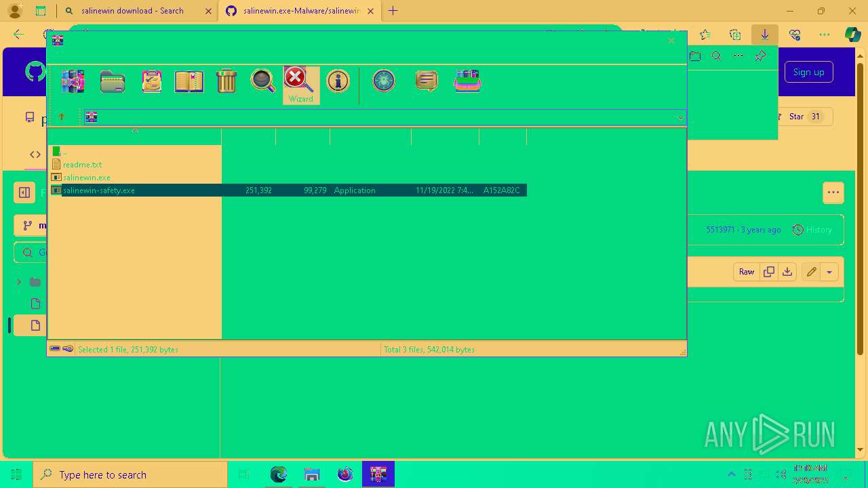Click the VirusScan bug icon in WinRAR
868x488 pixels.
(x=384, y=81)
